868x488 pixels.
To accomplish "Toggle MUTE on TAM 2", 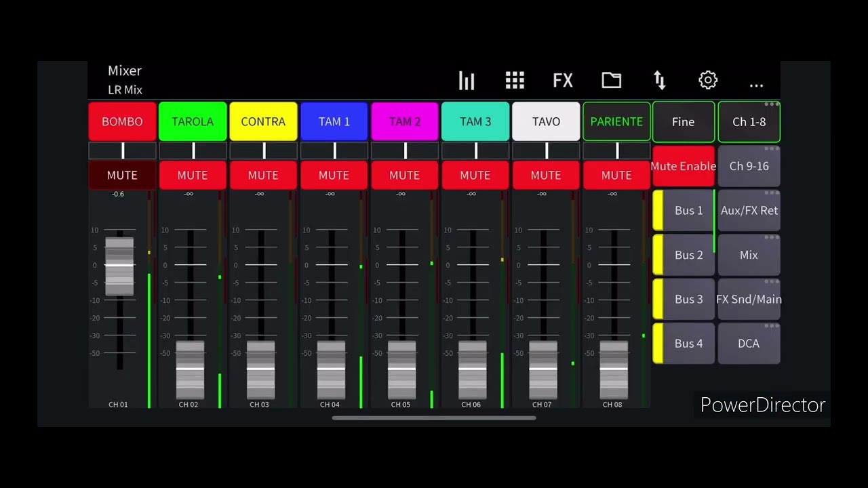I will click(x=405, y=175).
